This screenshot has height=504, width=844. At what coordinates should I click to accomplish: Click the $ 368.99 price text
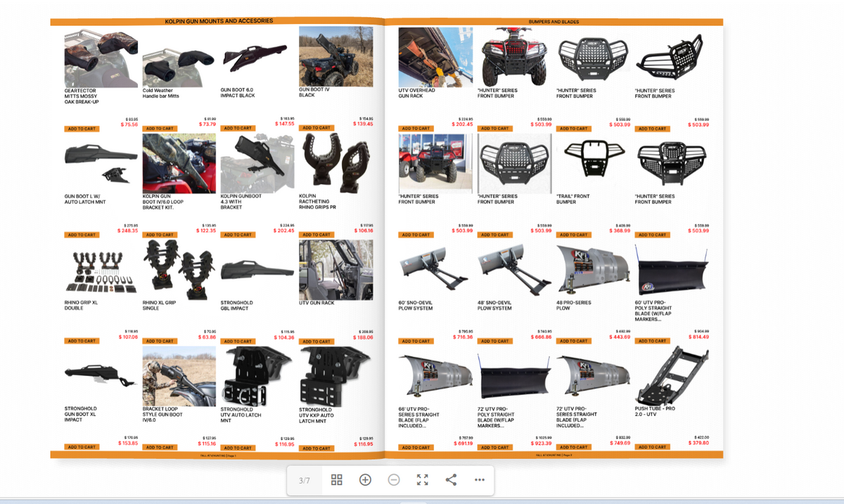pos(620,231)
